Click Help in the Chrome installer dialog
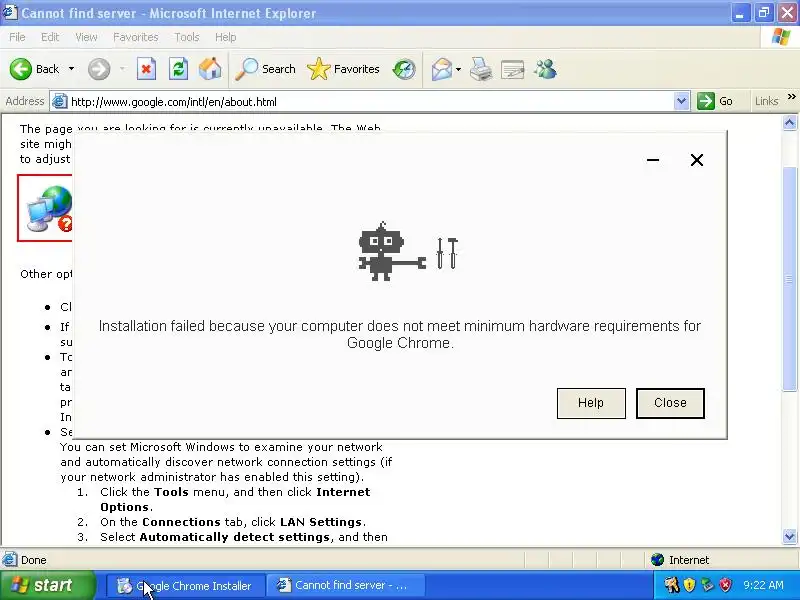 [x=591, y=403]
